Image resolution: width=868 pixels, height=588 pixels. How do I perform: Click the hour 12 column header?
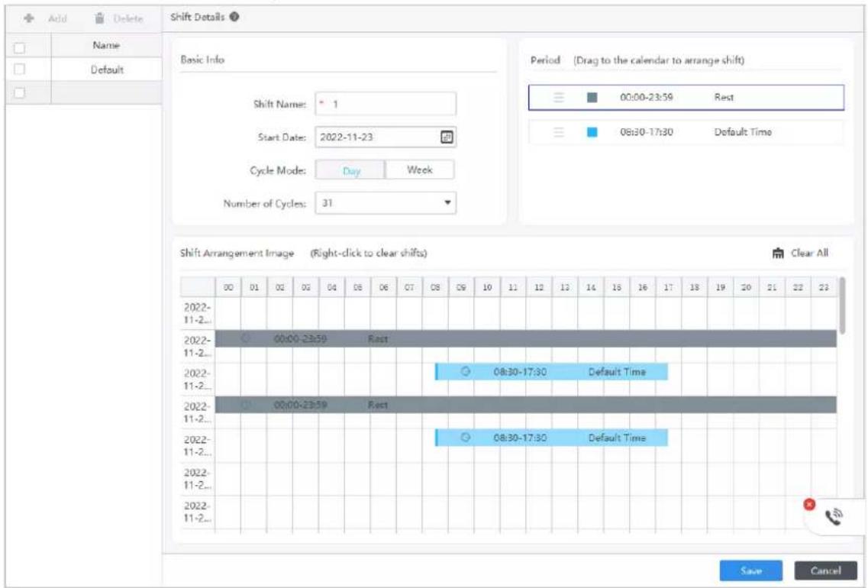pos(539,287)
